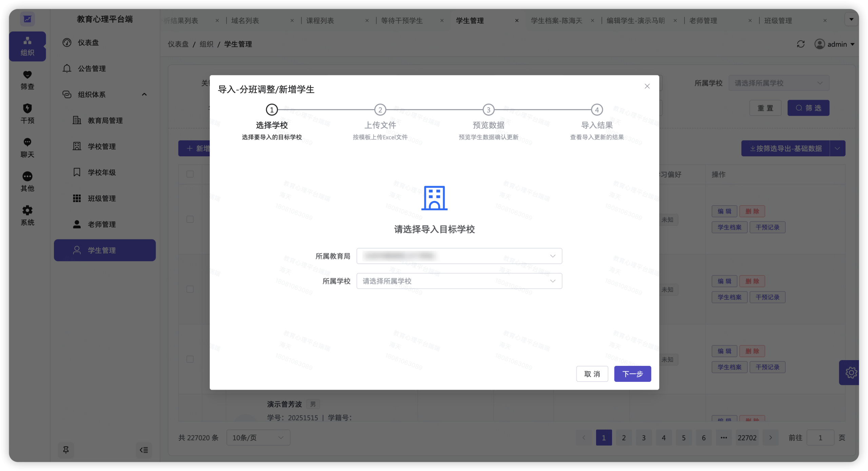Viewport: 868px width, 471px height.
Task: Click the pin icon at the sidebar bottom
Action: [x=66, y=450]
